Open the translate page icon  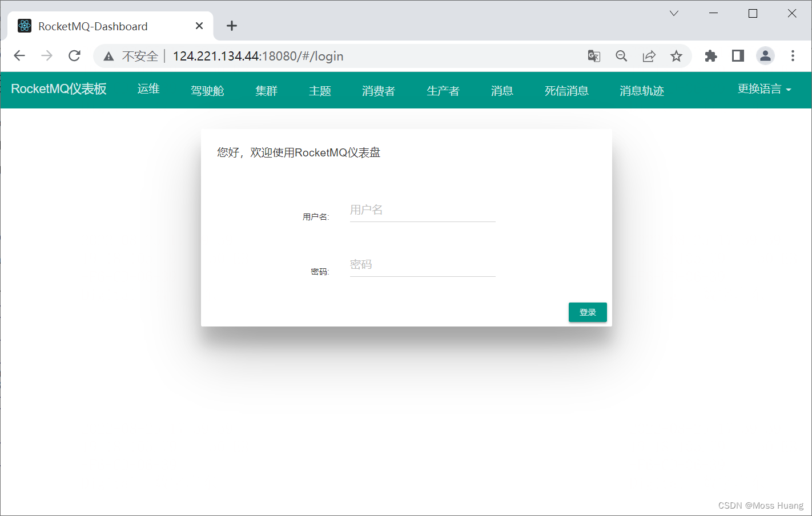tap(594, 56)
